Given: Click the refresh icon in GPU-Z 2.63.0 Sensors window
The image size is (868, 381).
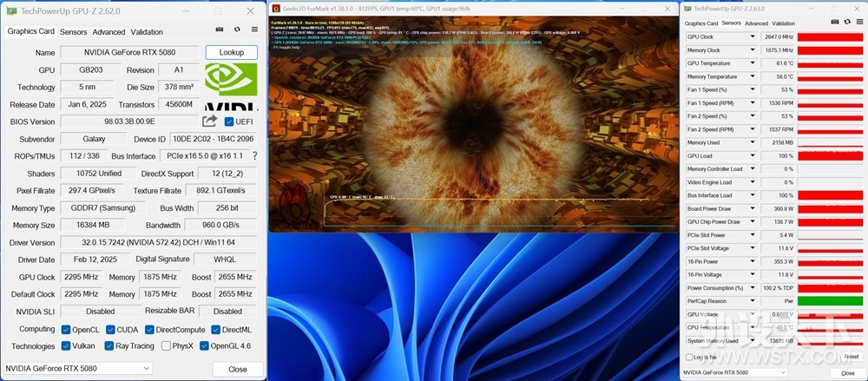Looking at the screenshot, I should pyautogui.click(x=847, y=22).
